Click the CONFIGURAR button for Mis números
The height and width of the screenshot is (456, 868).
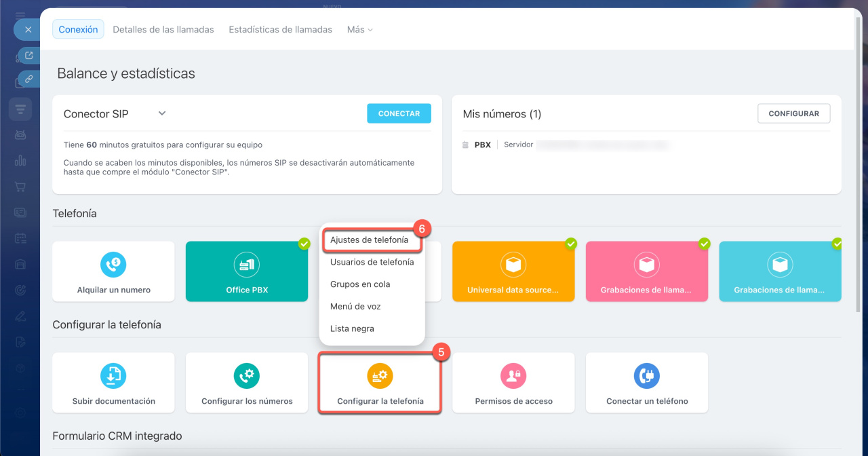(793, 114)
